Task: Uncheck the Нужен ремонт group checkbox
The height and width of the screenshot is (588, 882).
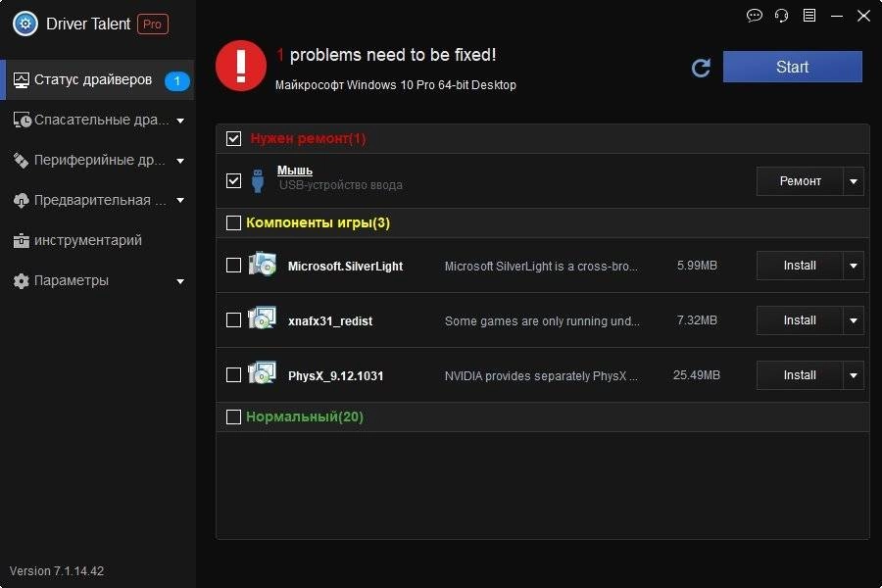Action: click(233, 138)
